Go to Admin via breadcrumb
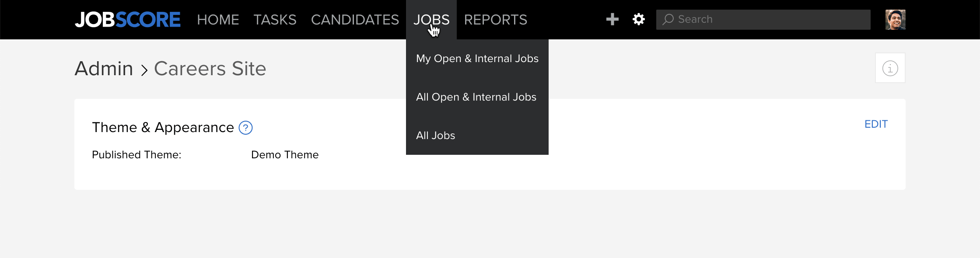This screenshot has height=258, width=980. [x=104, y=69]
